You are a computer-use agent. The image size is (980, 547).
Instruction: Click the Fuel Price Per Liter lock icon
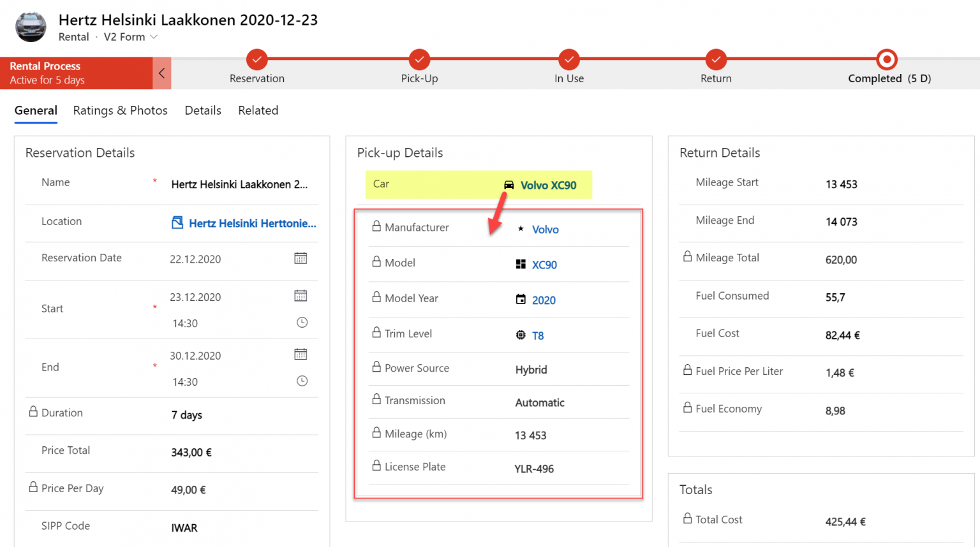tap(687, 370)
